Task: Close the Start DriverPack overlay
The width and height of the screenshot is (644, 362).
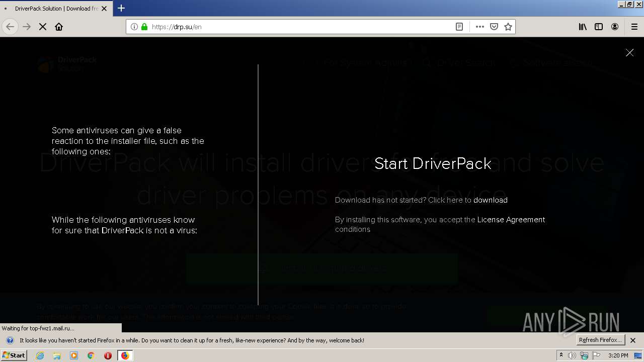Action: point(629,52)
